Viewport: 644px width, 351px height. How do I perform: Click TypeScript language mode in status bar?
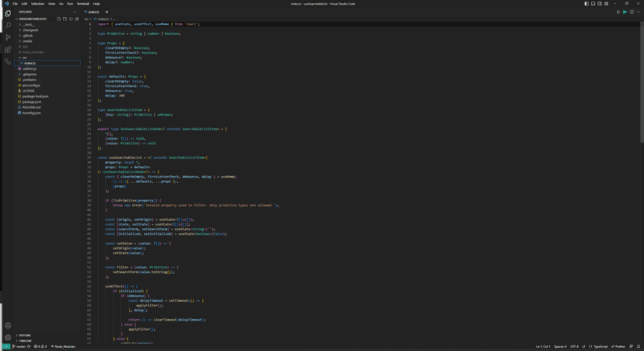(x=600, y=346)
